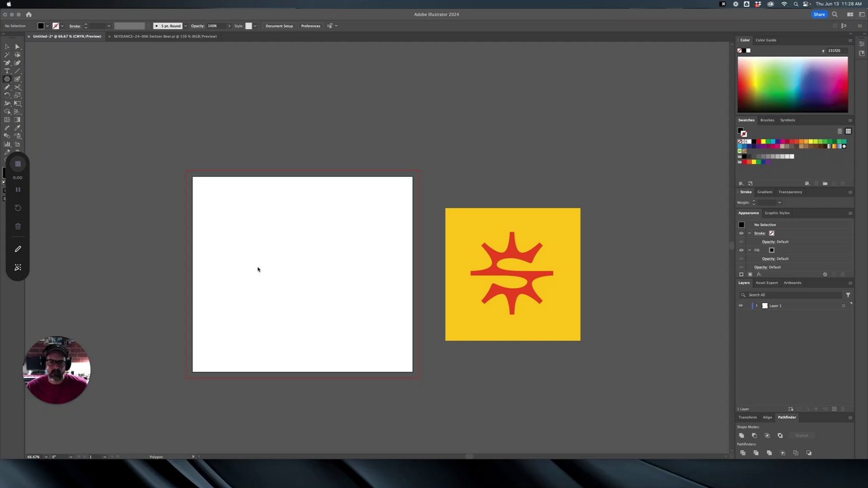This screenshot has width=868, height=488.
Task: Select the Magic Wand tool
Action: coord(7,55)
